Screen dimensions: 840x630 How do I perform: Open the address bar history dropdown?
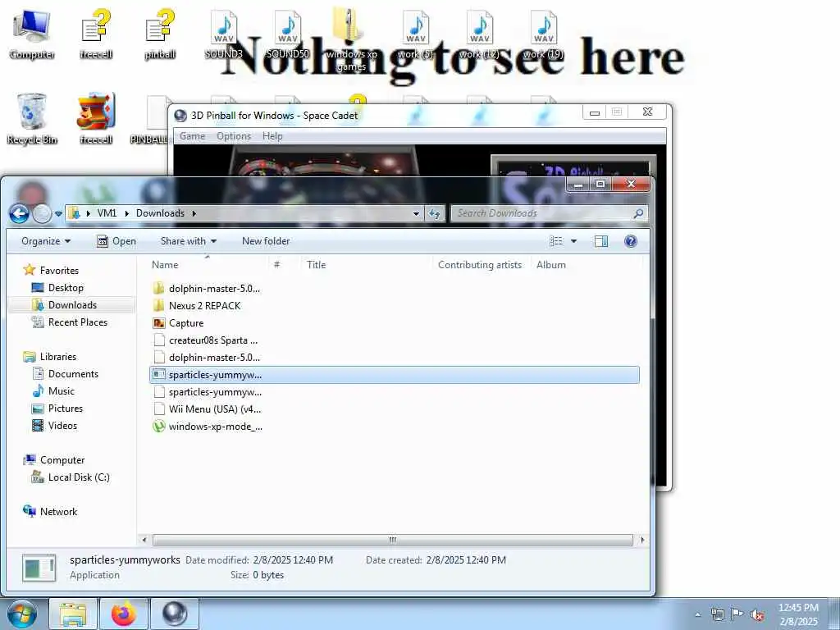(x=416, y=213)
